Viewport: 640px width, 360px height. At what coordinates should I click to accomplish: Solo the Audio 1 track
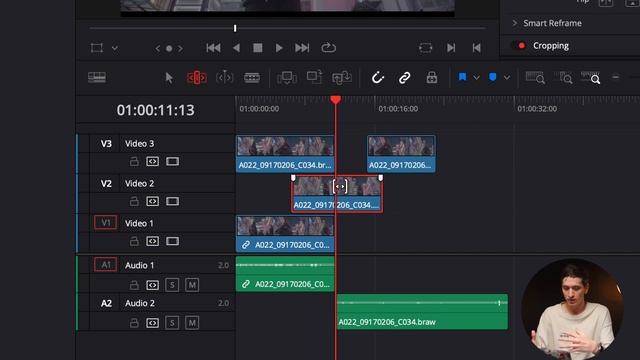(x=172, y=284)
